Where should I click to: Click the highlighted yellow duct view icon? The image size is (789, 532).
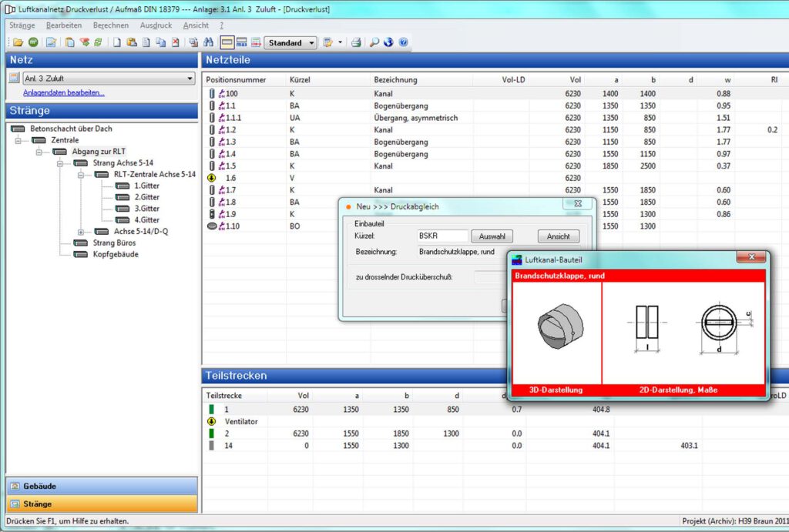(x=227, y=43)
